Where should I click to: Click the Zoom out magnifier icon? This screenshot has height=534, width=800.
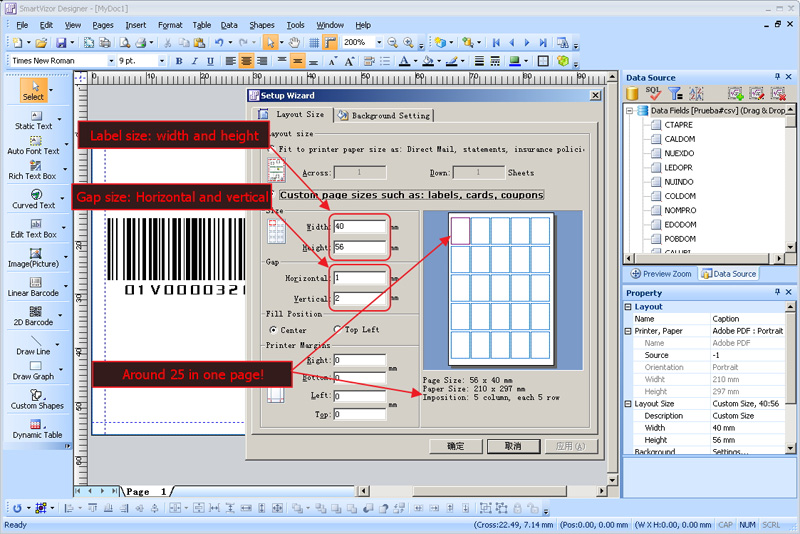coord(392,43)
